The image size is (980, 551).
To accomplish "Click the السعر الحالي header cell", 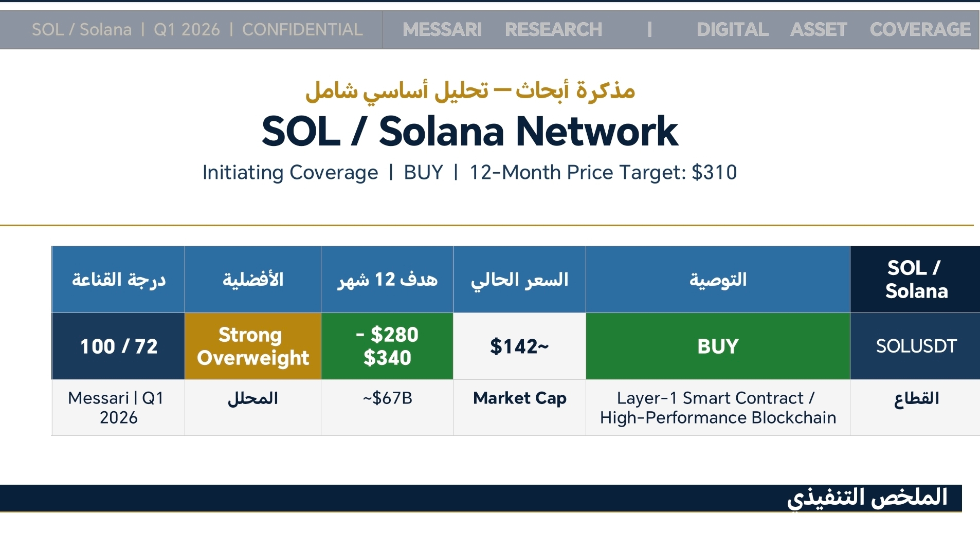I will [519, 280].
